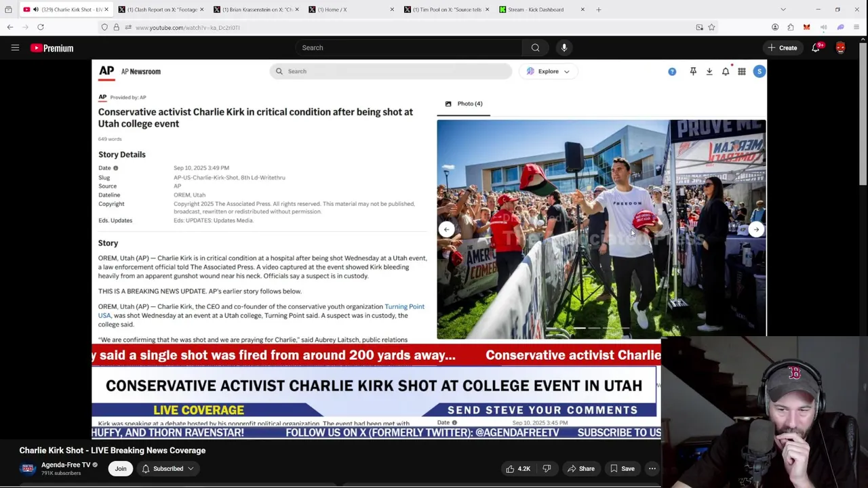Viewport: 868px width, 488px height.
Task: Click the AP download icon
Action: point(709,71)
